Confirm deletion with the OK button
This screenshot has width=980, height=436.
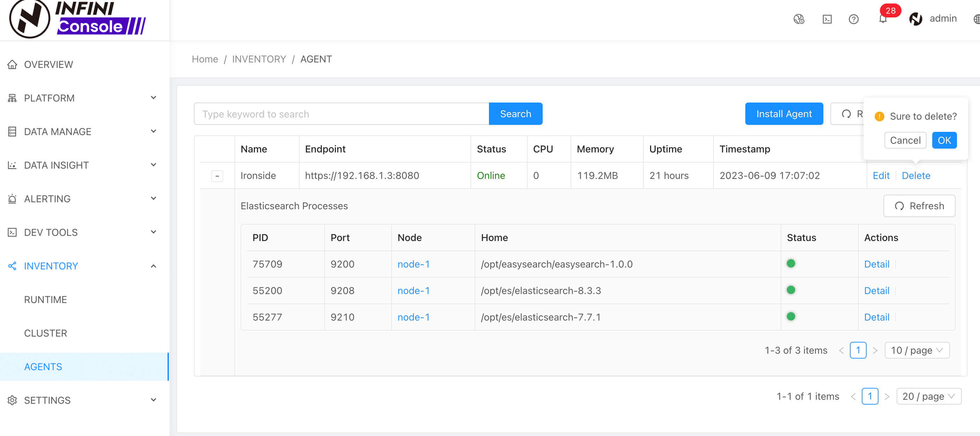944,140
